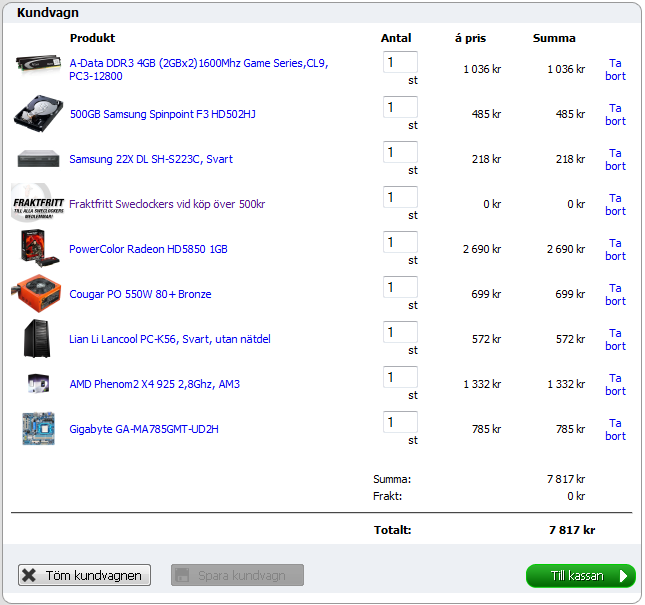The height and width of the screenshot is (605, 645).
Task: Click the 2 690 kr unit price
Action: click(x=482, y=249)
